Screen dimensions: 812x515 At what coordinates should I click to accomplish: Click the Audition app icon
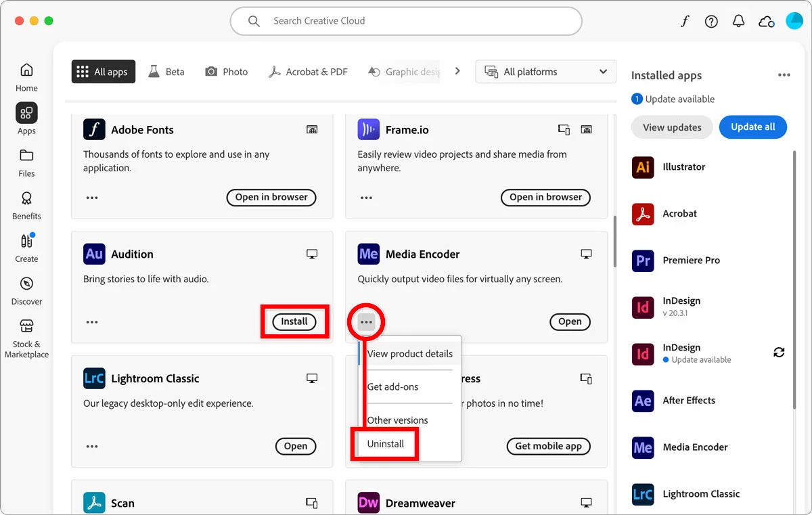94,254
